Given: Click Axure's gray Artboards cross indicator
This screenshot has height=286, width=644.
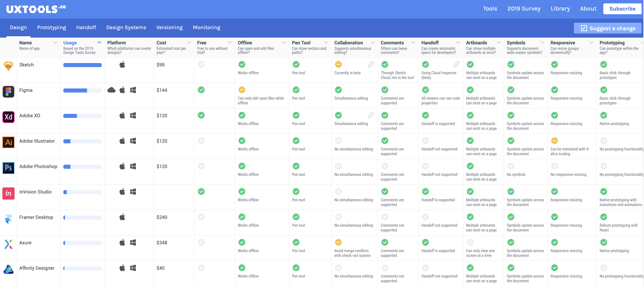Looking at the screenshot, I should (x=470, y=242).
